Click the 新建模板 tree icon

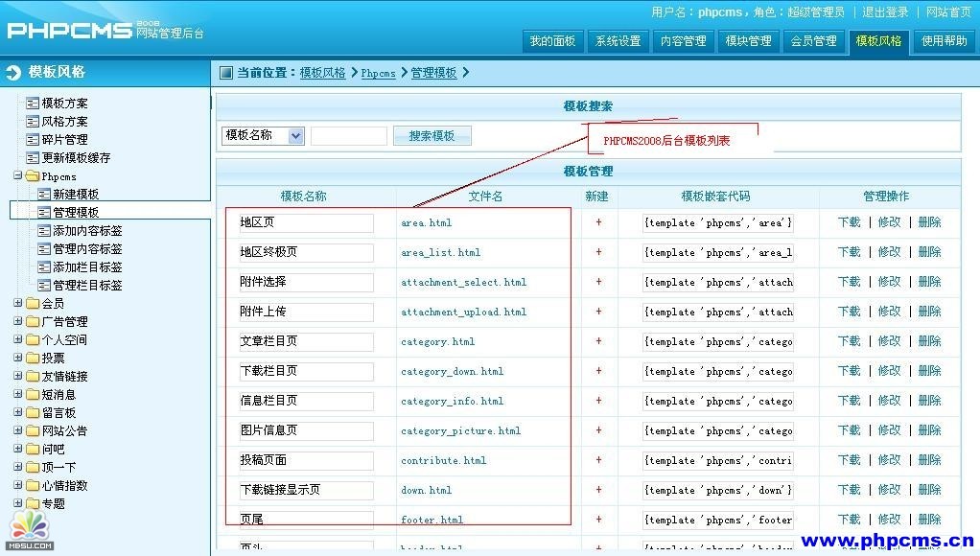pos(44,195)
